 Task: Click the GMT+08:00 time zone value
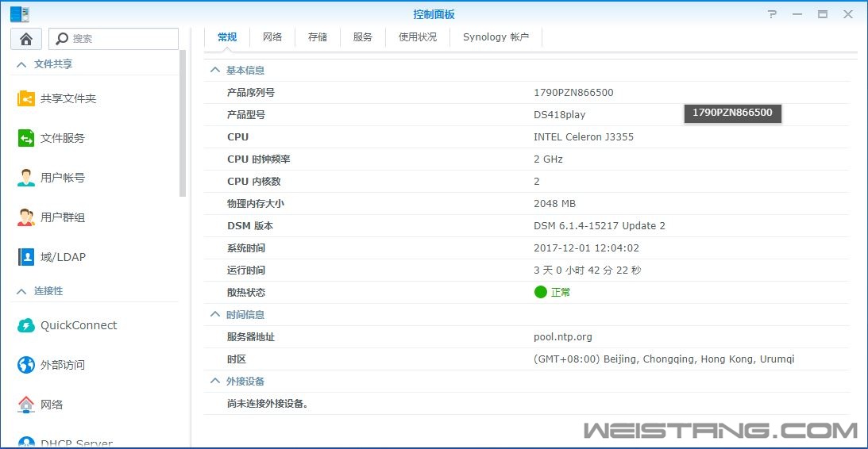(664, 359)
